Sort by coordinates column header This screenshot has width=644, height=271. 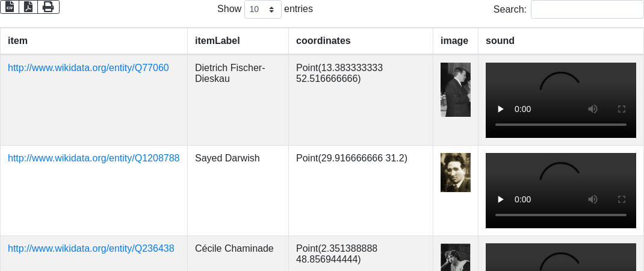pyautogui.click(x=323, y=41)
